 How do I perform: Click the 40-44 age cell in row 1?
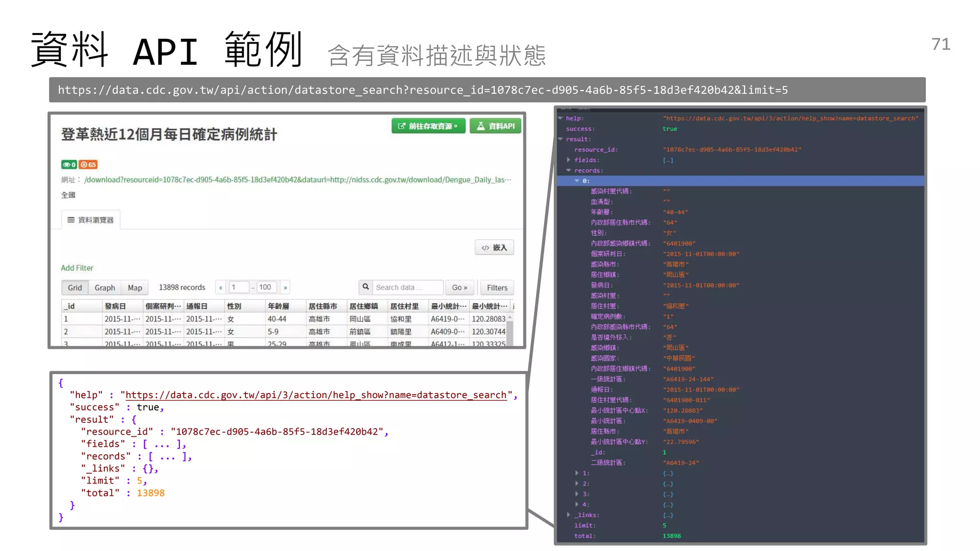coord(286,319)
